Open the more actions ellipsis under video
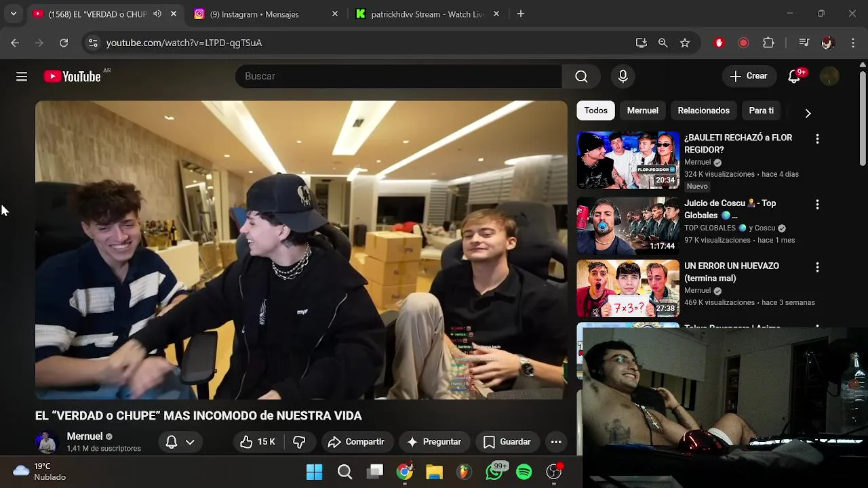 [556, 442]
